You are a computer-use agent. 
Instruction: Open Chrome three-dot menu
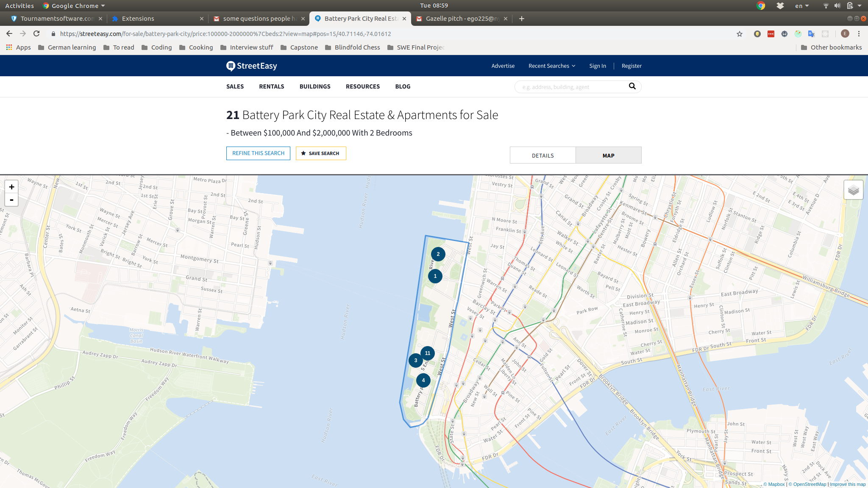tap(859, 34)
